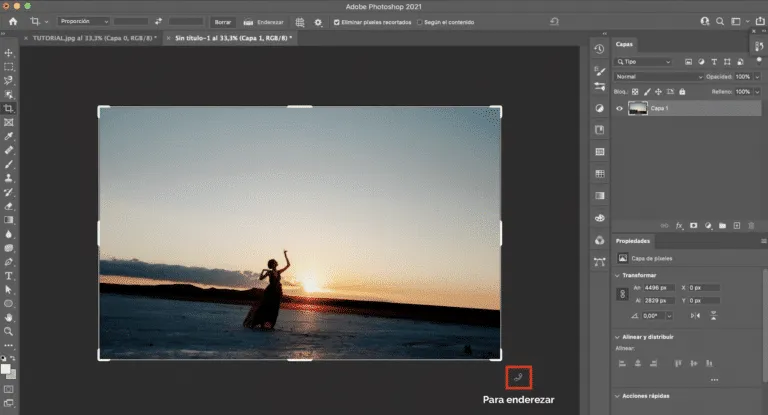Create a new layer group
The width and height of the screenshot is (768, 415).
tap(722, 225)
